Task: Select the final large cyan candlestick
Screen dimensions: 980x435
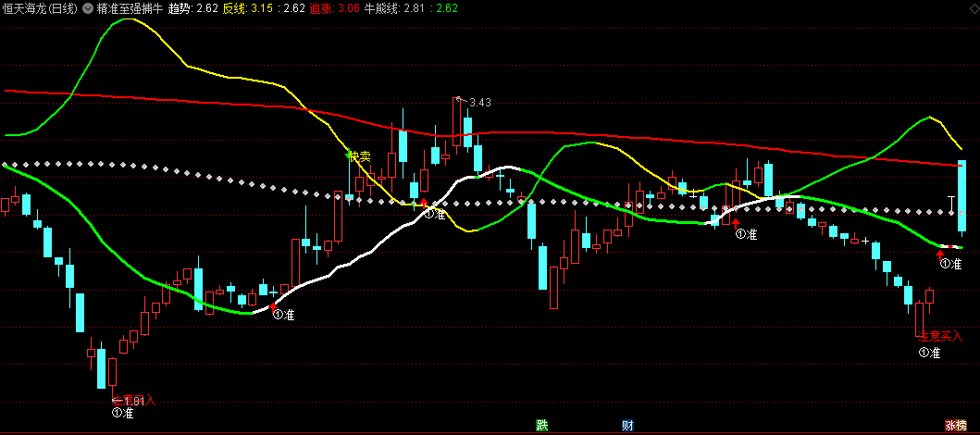Action: click(x=961, y=197)
